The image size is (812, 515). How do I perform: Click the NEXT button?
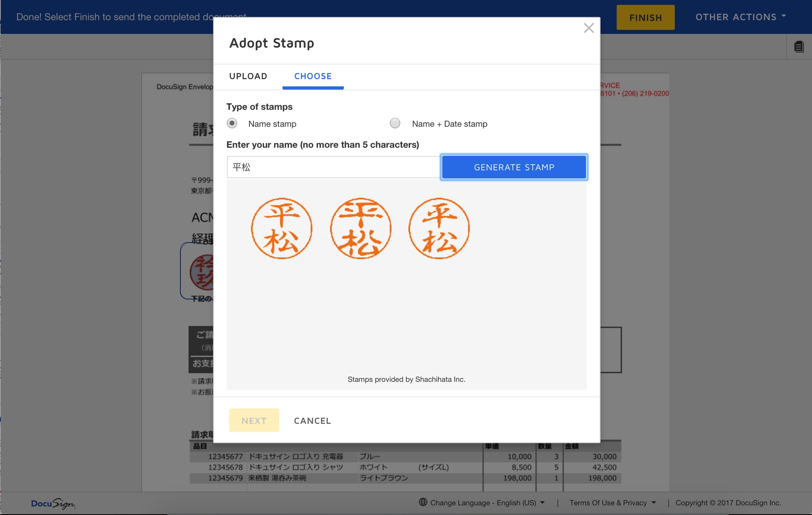pos(254,420)
